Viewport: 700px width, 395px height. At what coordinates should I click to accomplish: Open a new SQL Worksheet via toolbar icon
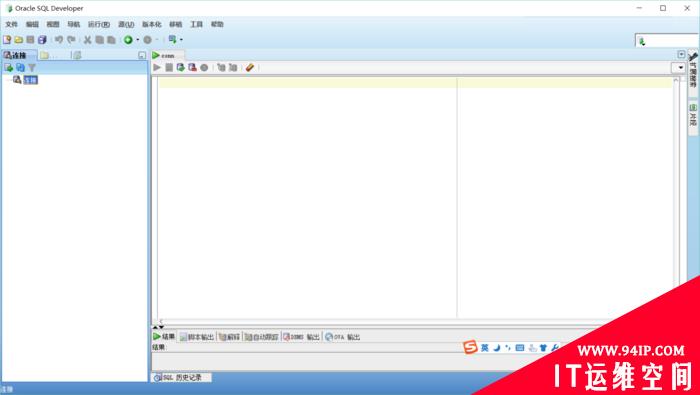pyautogui.click(x=172, y=40)
